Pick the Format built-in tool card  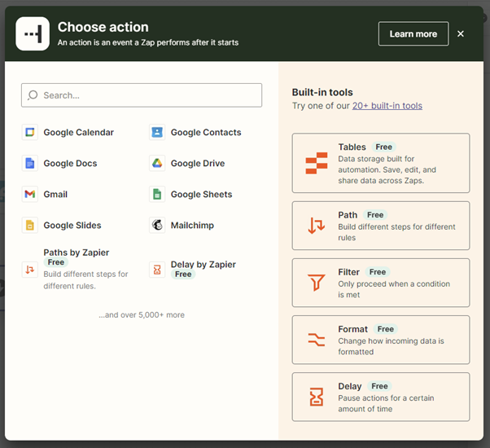(380, 340)
